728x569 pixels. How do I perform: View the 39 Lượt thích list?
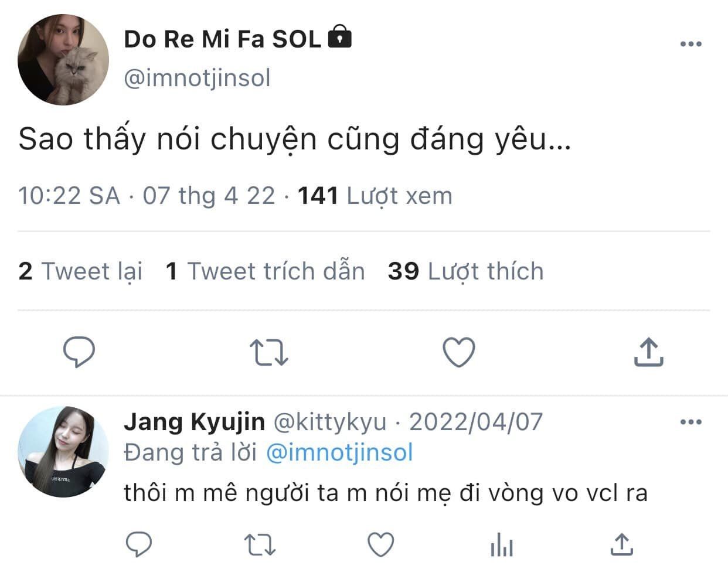click(x=465, y=271)
